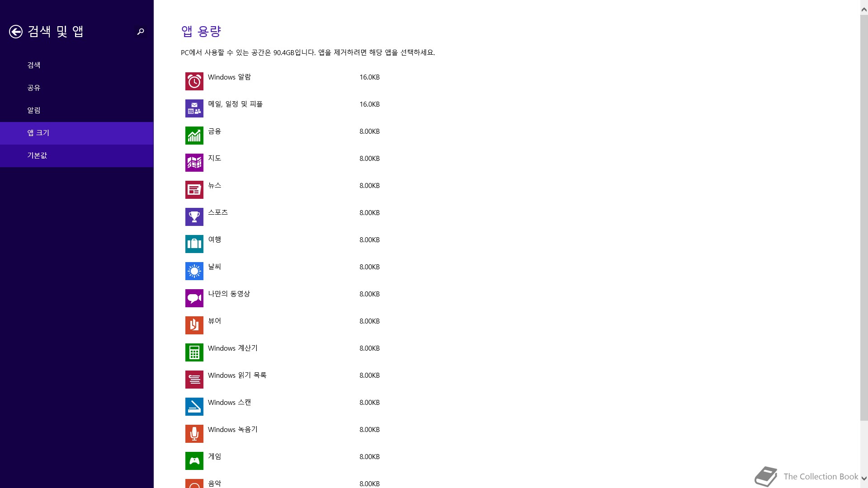The width and height of the screenshot is (868, 488).
Task: Select the 금융 app name
Action: [x=214, y=131]
